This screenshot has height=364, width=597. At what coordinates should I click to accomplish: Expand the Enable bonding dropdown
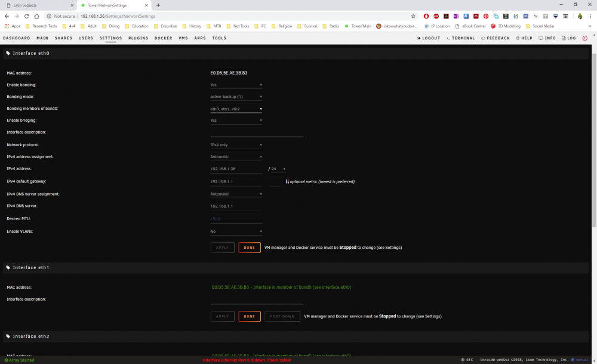pos(236,85)
